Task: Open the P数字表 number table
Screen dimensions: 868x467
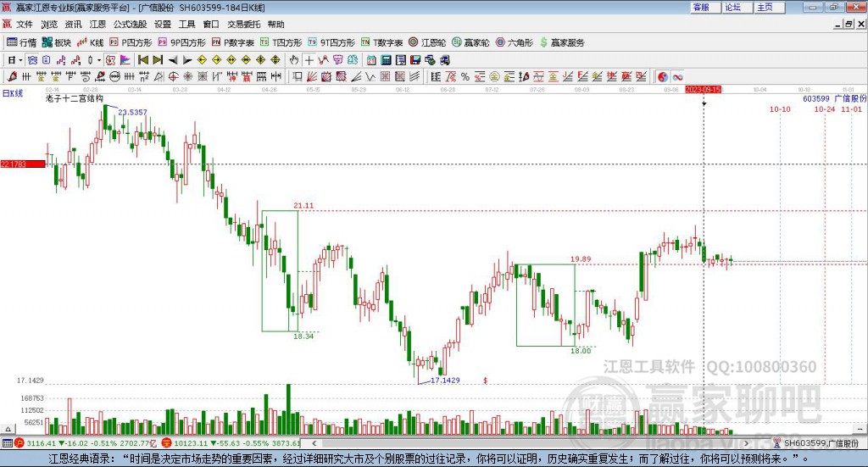Action: point(233,42)
